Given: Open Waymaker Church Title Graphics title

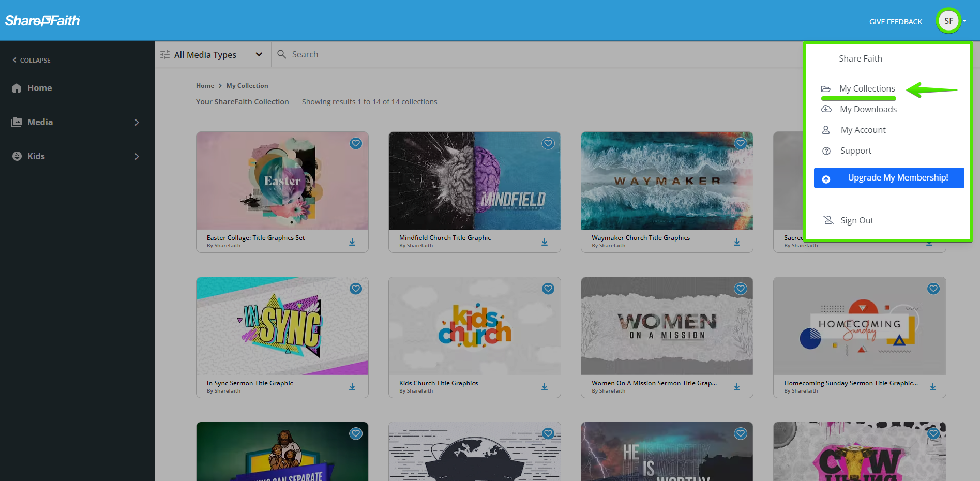Looking at the screenshot, I should (641, 238).
